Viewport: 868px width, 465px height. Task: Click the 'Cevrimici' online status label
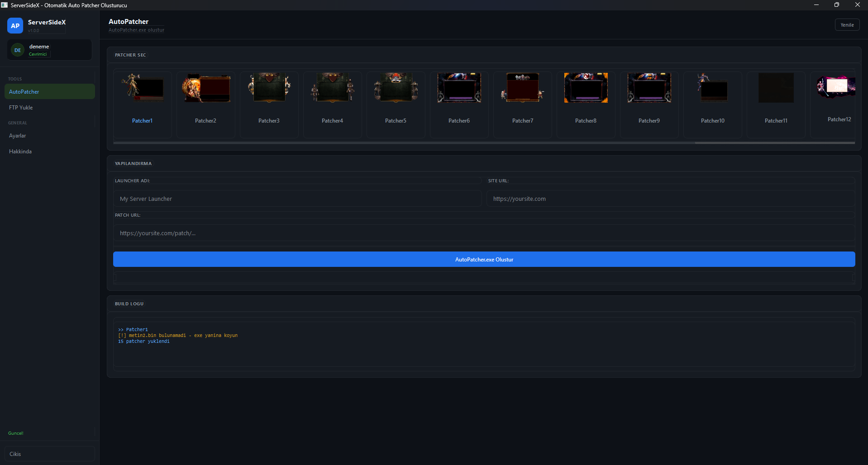(x=38, y=54)
